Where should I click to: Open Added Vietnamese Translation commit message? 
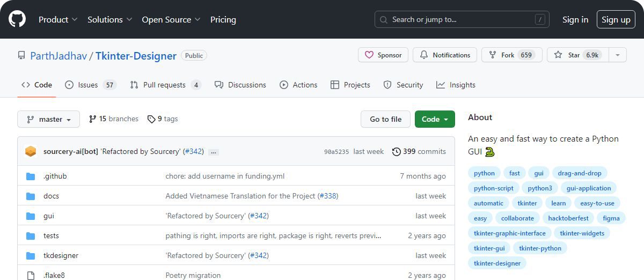(240, 196)
